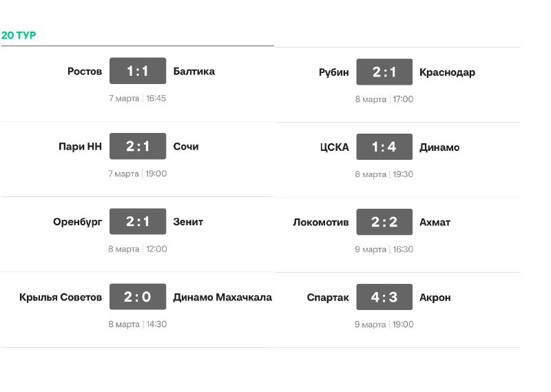Select the ЦСКА team name

pyautogui.click(x=334, y=147)
